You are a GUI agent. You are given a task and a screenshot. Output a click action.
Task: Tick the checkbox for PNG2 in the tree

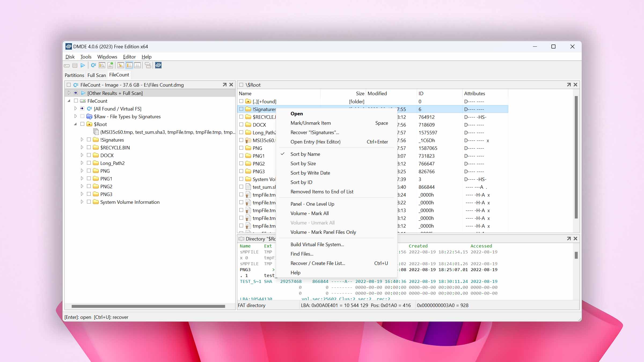click(89, 186)
